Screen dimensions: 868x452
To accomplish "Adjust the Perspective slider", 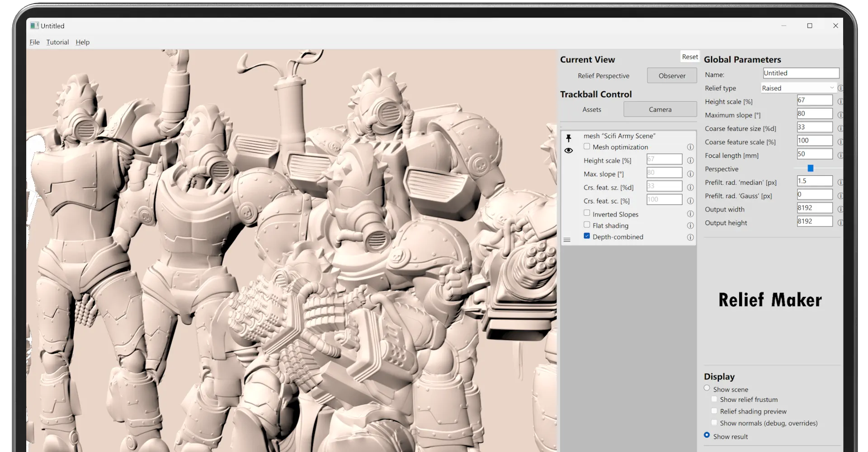I will tap(811, 168).
